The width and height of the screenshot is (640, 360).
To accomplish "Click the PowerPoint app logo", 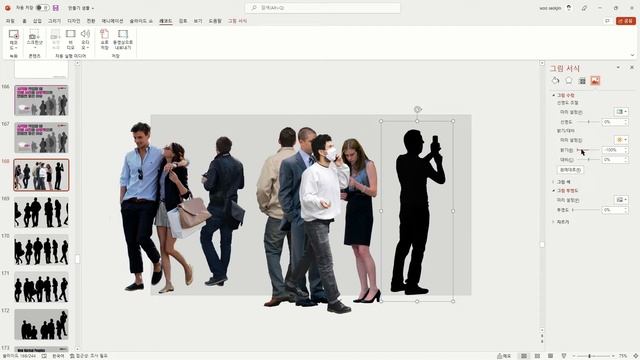I will [7, 8].
